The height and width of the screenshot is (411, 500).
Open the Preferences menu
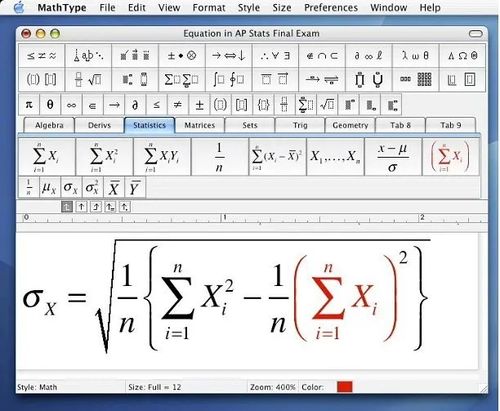click(331, 7)
